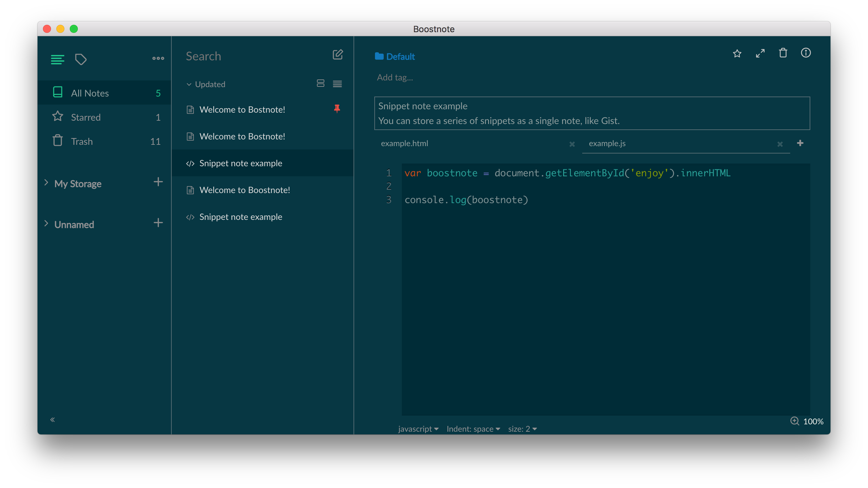Switch to the example.js tab
868x488 pixels.
(x=607, y=143)
